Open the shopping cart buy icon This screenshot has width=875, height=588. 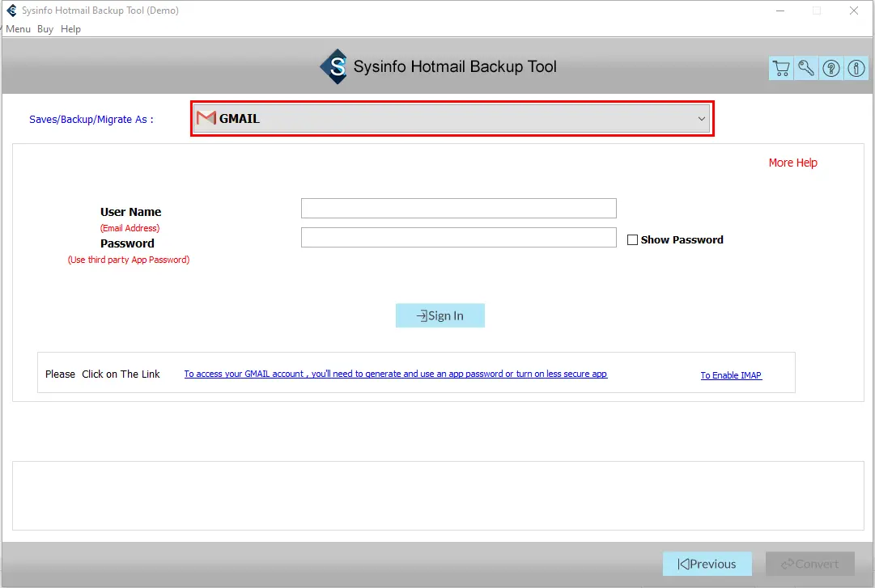pos(780,68)
